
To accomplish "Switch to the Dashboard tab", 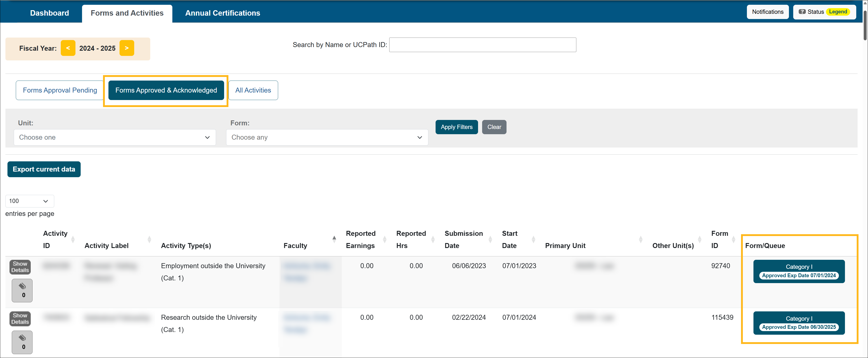I will tap(49, 13).
